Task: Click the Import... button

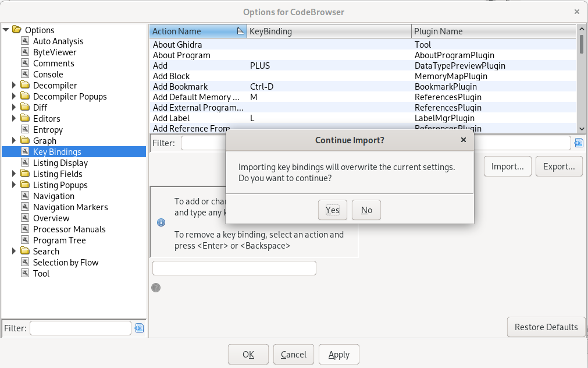Action: [507, 167]
